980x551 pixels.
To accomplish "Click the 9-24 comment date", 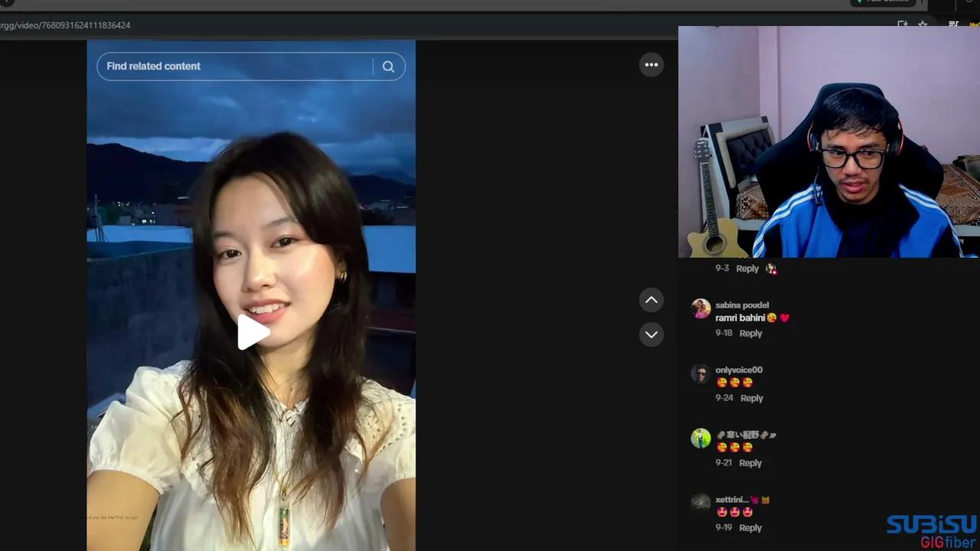I will (724, 399).
